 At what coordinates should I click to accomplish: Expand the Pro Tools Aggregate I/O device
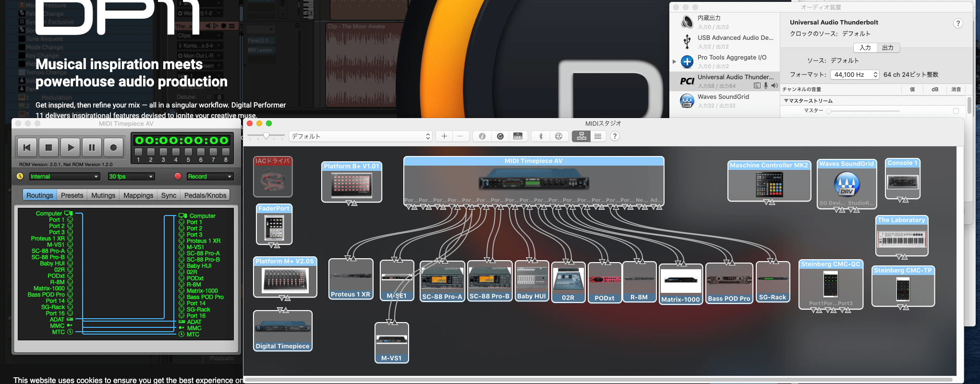674,61
